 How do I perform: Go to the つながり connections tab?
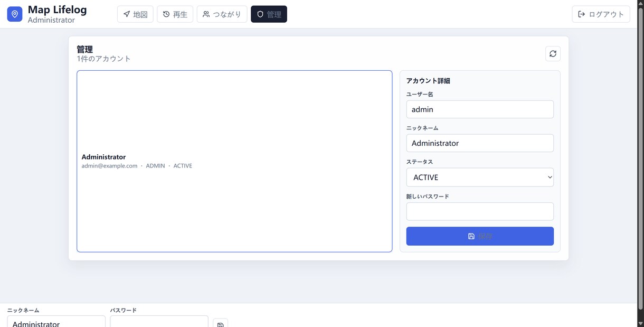tap(222, 14)
